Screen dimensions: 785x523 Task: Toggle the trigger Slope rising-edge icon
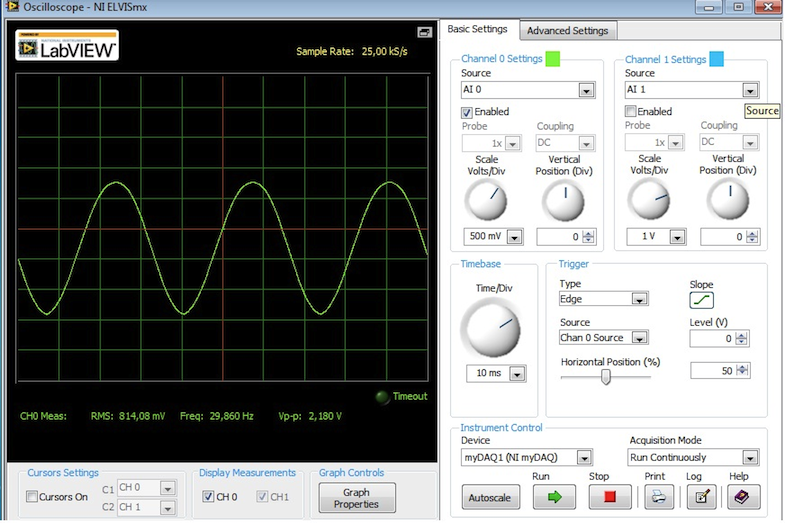pyautogui.click(x=702, y=299)
